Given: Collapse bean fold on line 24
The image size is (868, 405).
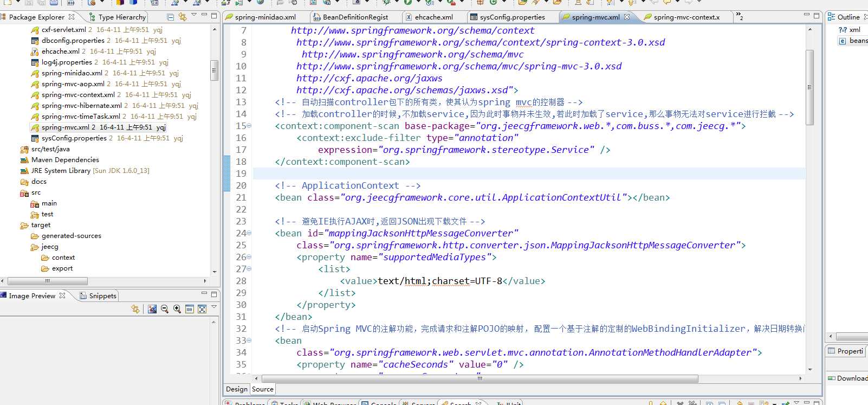Looking at the screenshot, I should pyautogui.click(x=249, y=233).
